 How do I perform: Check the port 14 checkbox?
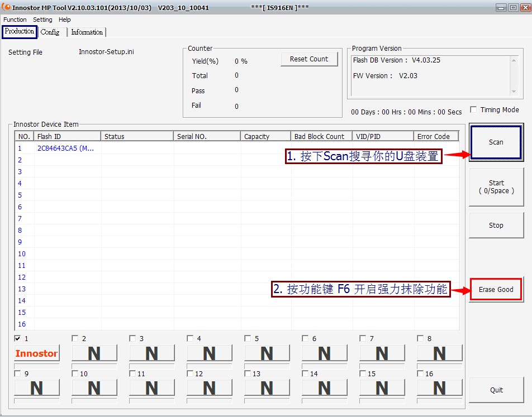(305, 373)
